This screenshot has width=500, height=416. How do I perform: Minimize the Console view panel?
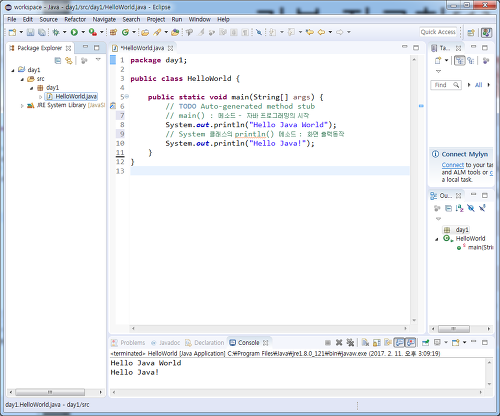[474, 342]
